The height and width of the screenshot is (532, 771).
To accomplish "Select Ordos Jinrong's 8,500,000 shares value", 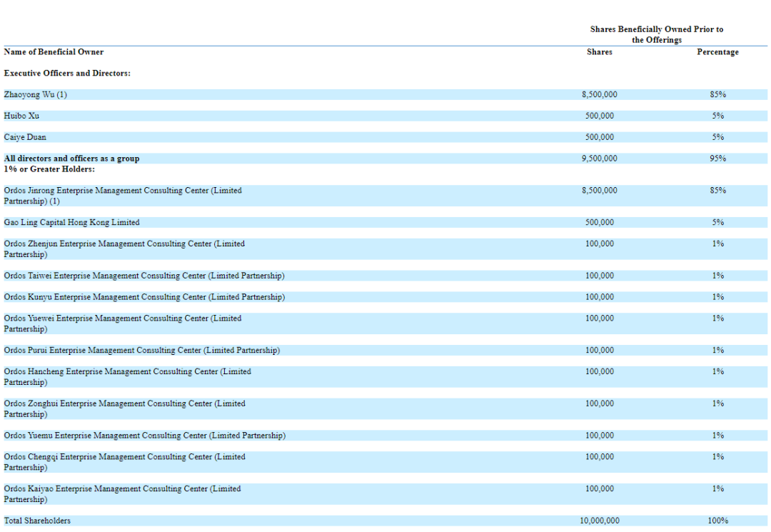I will point(600,190).
